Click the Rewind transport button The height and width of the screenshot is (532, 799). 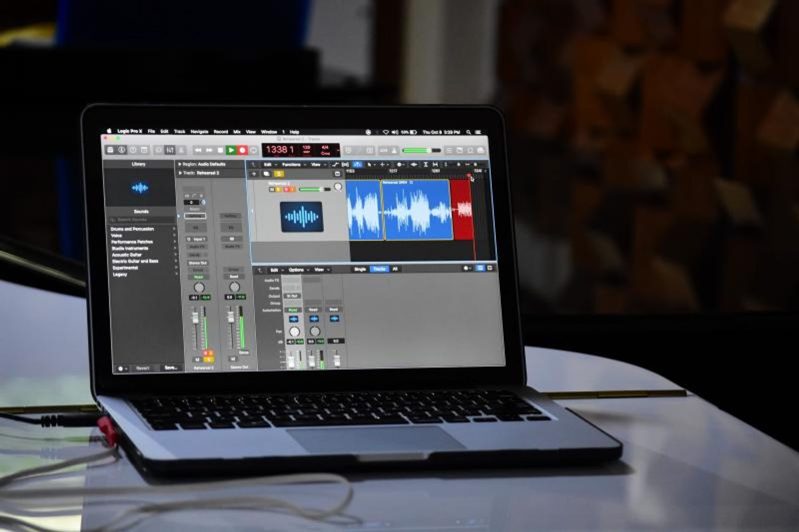[x=197, y=150]
